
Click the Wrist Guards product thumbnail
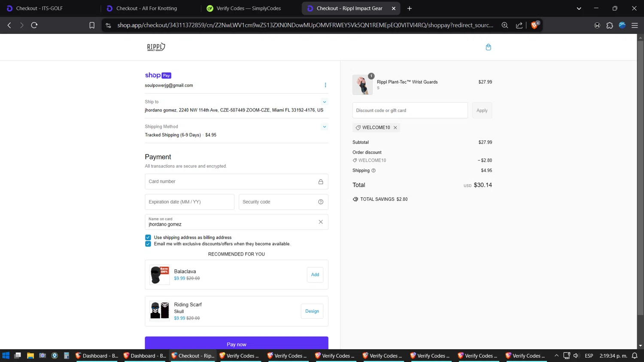pos(362,84)
